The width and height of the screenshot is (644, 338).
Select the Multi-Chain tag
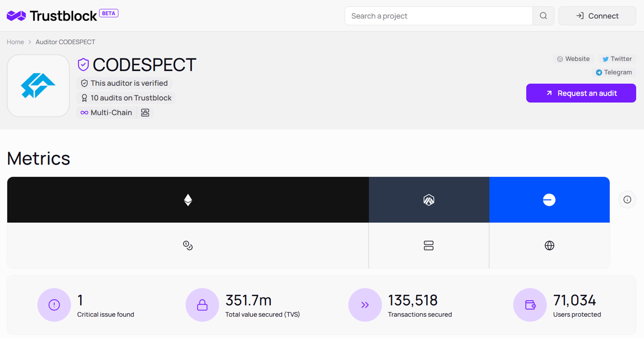(x=106, y=113)
